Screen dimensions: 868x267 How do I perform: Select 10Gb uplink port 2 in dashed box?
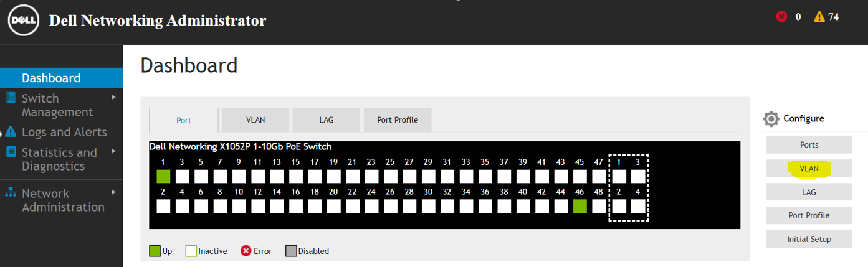(x=619, y=206)
